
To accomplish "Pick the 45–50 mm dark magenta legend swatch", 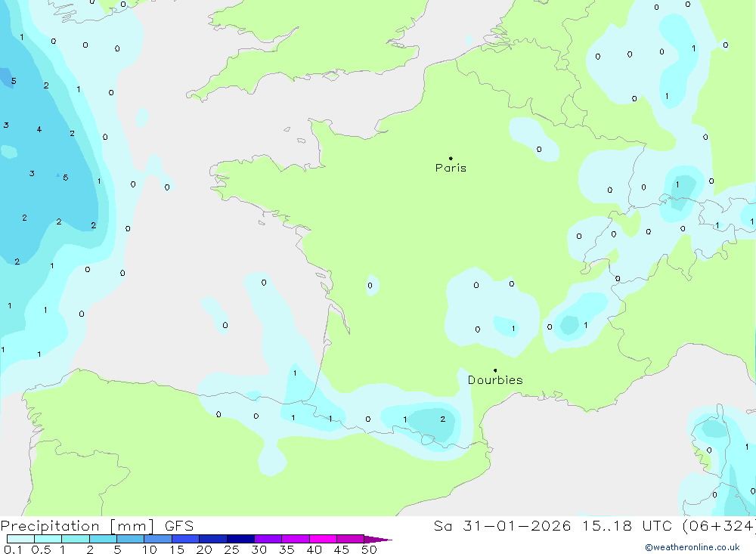I will pos(351,539).
